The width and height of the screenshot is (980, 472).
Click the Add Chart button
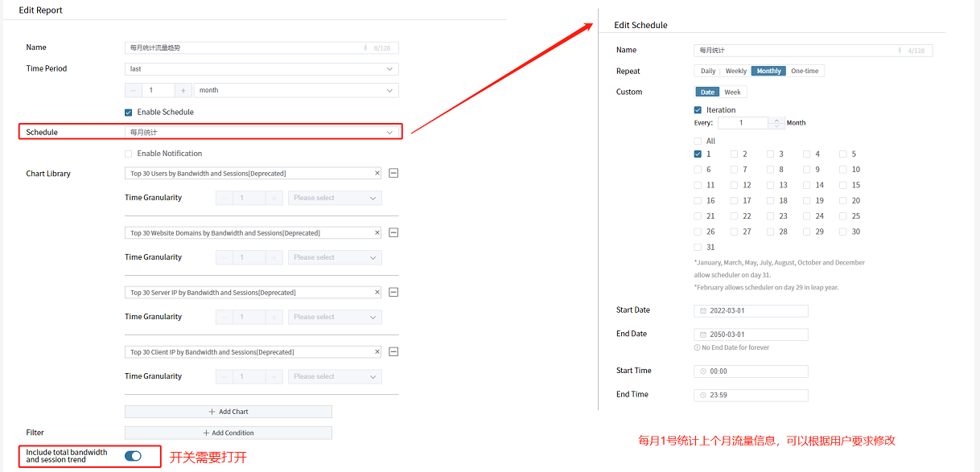(x=229, y=412)
